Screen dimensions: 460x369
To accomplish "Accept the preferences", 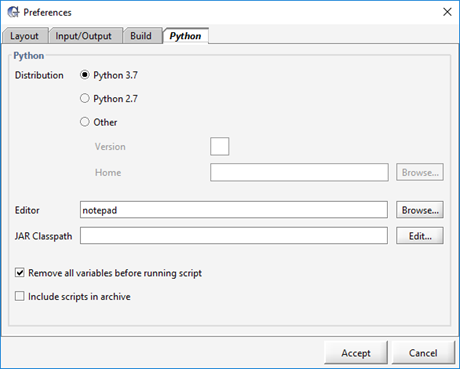I will coord(356,353).
